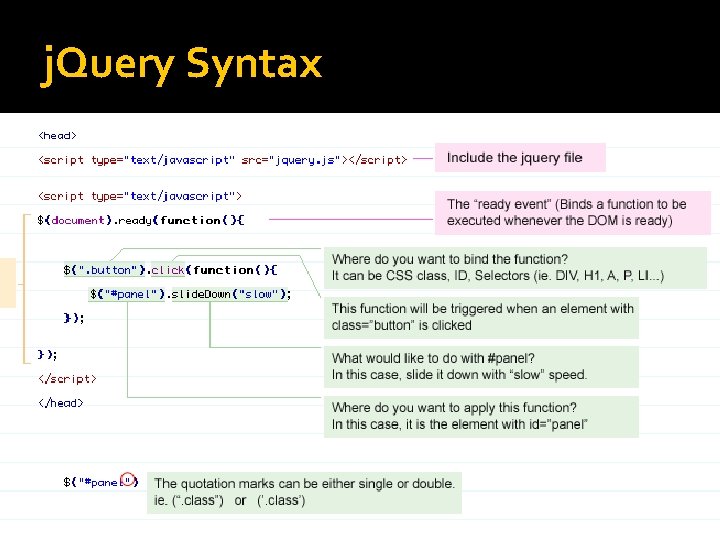Select the opening <head> tag line
This screenshot has width=720, height=540.
point(57,135)
